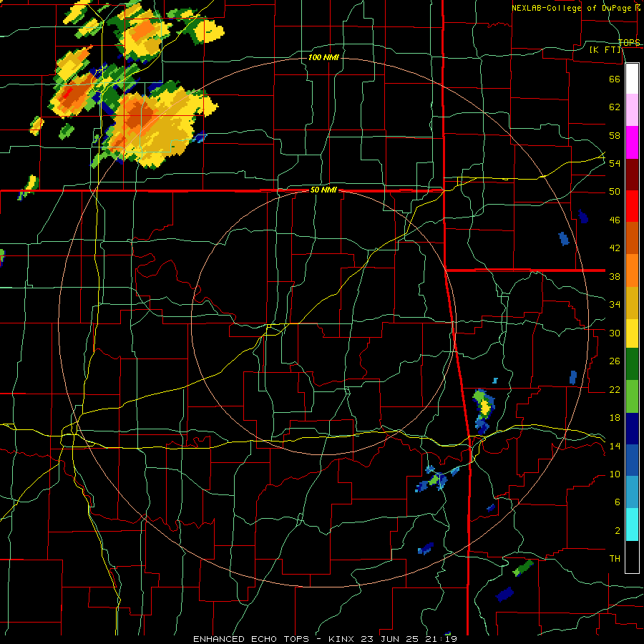Click the "2" legend value

tap(617, 531)
